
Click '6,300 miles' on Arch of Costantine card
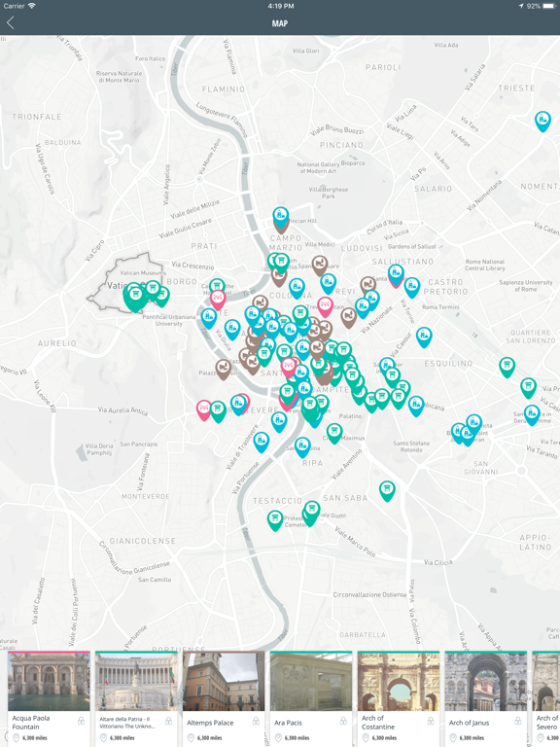384,738
